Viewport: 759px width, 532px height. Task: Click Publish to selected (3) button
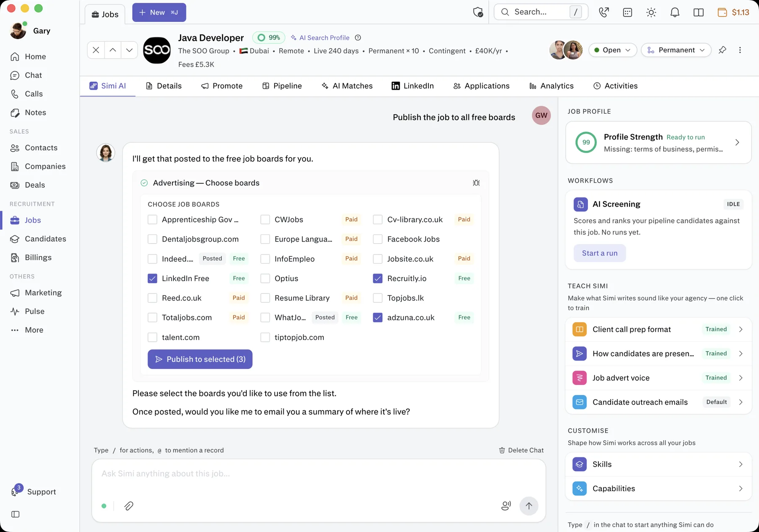click(x=200, y=359)
